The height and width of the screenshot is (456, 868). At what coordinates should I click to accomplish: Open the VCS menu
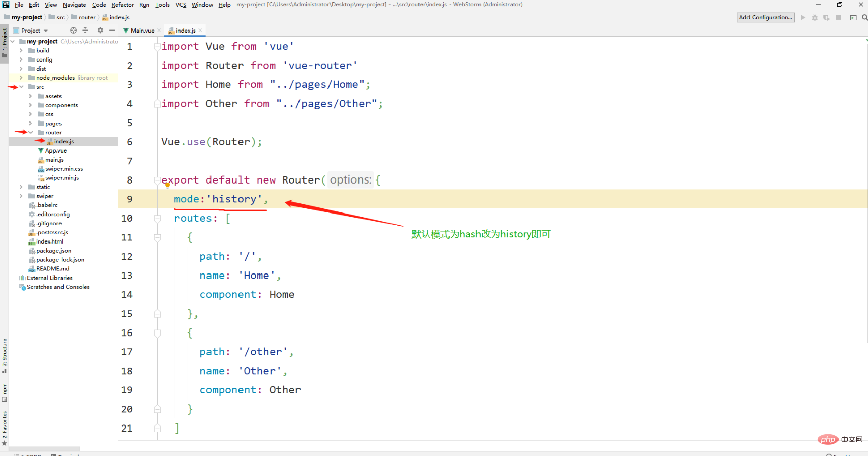pos(181,5)
